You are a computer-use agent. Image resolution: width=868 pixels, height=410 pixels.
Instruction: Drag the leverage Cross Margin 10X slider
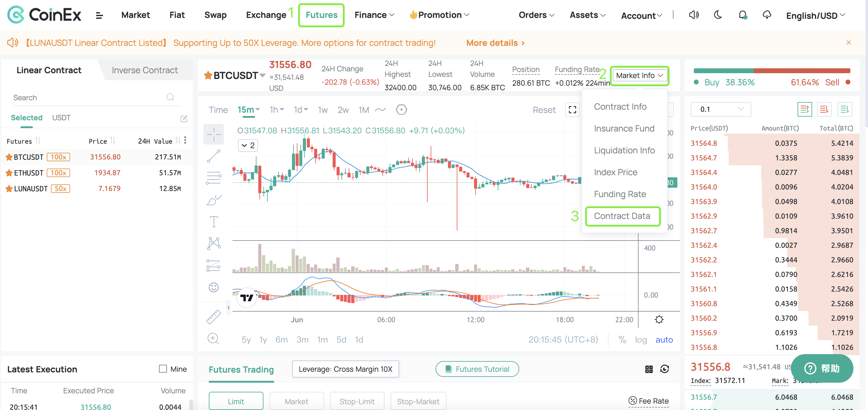[346, 368]
